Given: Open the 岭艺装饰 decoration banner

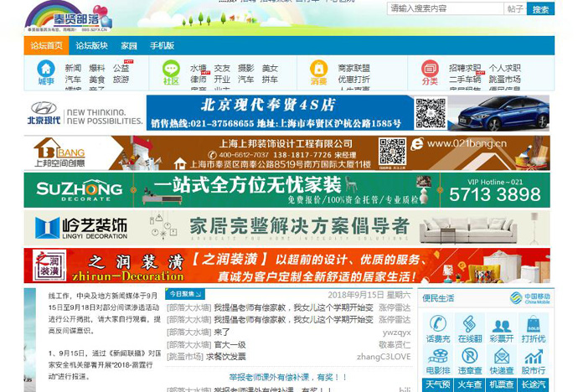Looking at the screenshot, I should (286, 228).
